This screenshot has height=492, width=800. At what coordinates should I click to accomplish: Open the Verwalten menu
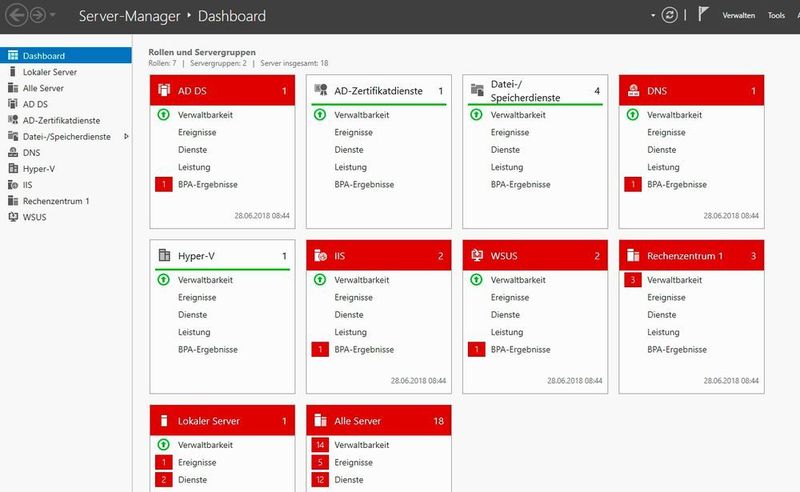click(738, 15)
